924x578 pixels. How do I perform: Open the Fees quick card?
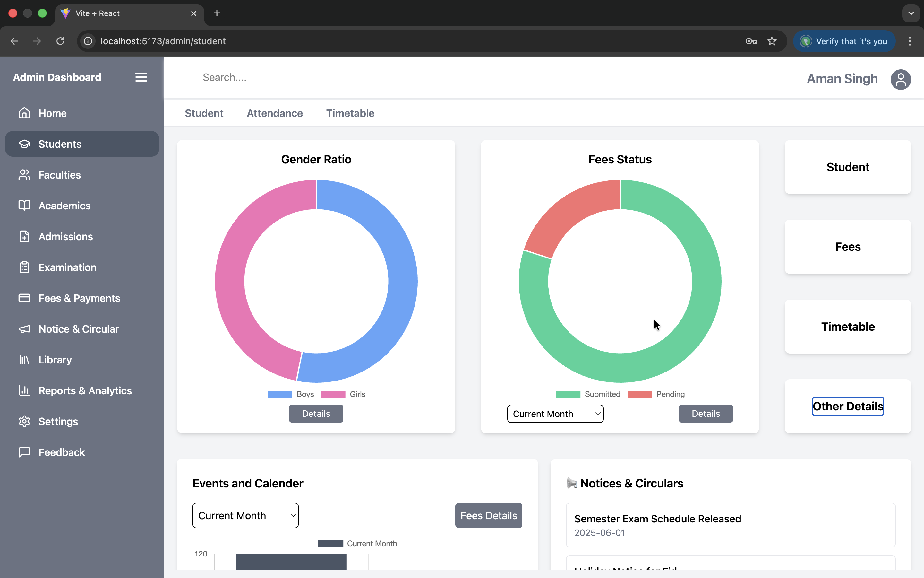pos(848,247)
